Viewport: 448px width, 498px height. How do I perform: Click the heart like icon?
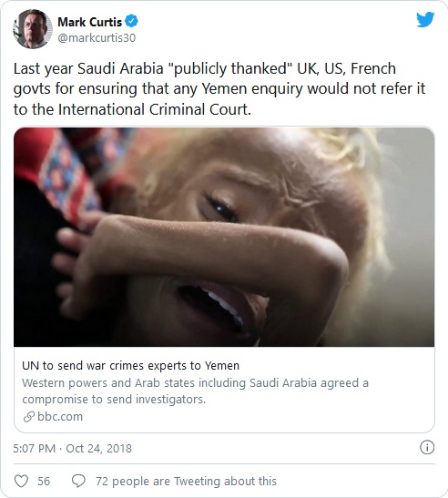pos(21,481)
